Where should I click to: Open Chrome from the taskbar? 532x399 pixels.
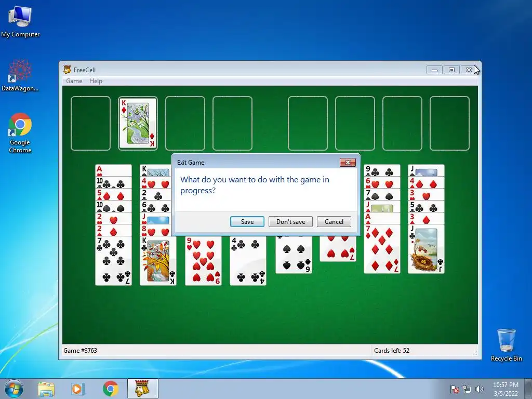coord(111,389)
